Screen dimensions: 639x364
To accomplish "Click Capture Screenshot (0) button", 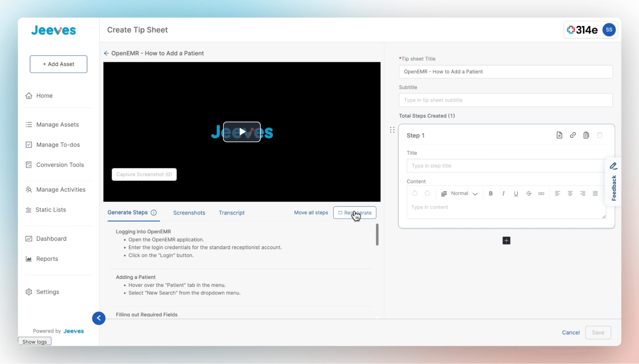I will [144, 174].
